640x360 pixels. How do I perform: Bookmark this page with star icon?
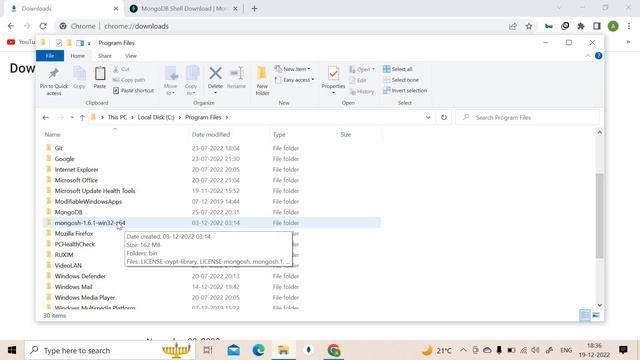click(x=529, y=26)
